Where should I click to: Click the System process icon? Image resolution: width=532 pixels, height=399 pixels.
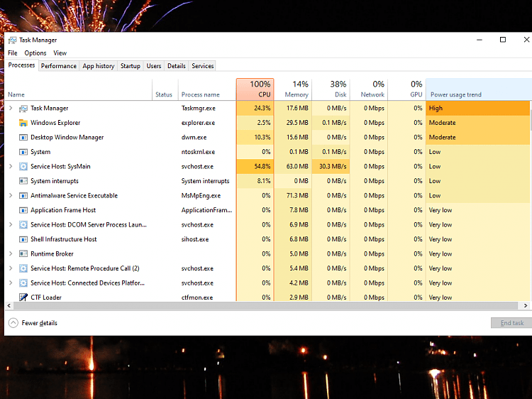pyautogui.click(x=23, y=152)
